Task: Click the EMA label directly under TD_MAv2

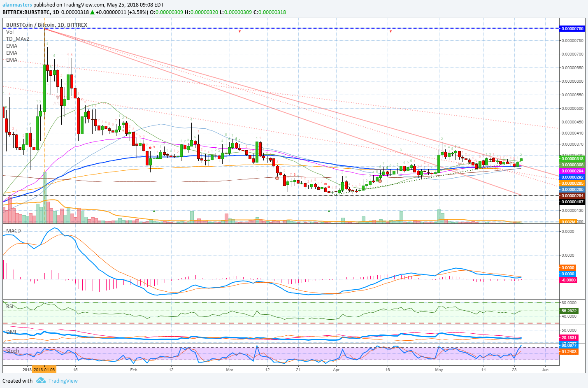Action: tap(12, 46)
